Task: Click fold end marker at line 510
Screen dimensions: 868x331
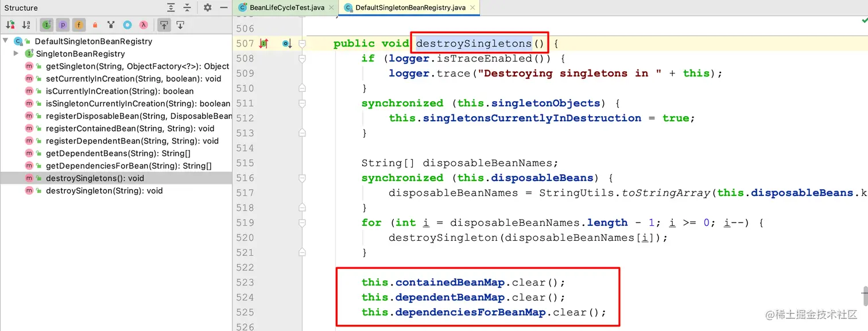Action: 302,88
